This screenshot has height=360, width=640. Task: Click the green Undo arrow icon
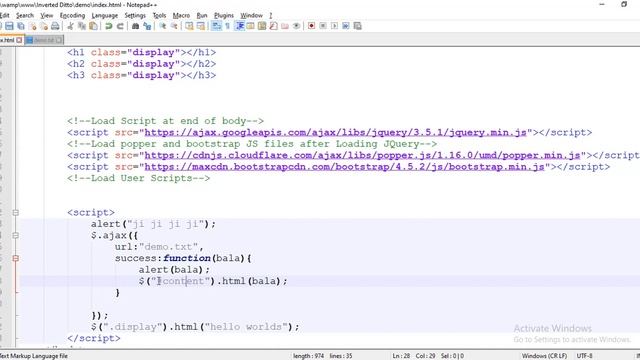coord(109,26)
